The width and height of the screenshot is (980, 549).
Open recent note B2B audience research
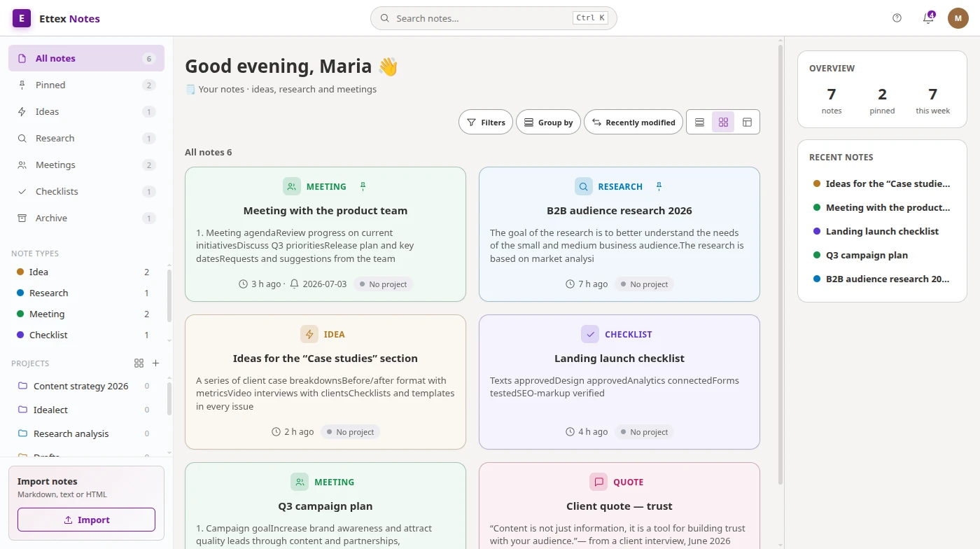pyautogui.click(x=882, y=279)
